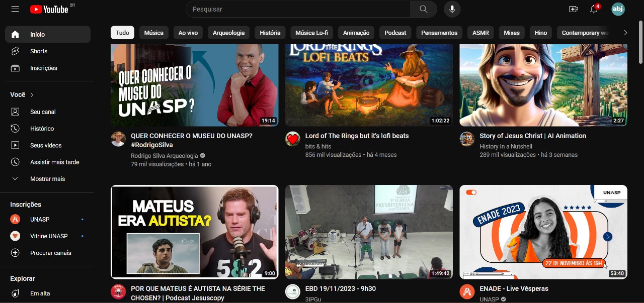This screenshot has height=303, width=644.
Task: Open the video title QUER CONHECER O MUSEU DO UNASP
Action: [x=192, y=140]
